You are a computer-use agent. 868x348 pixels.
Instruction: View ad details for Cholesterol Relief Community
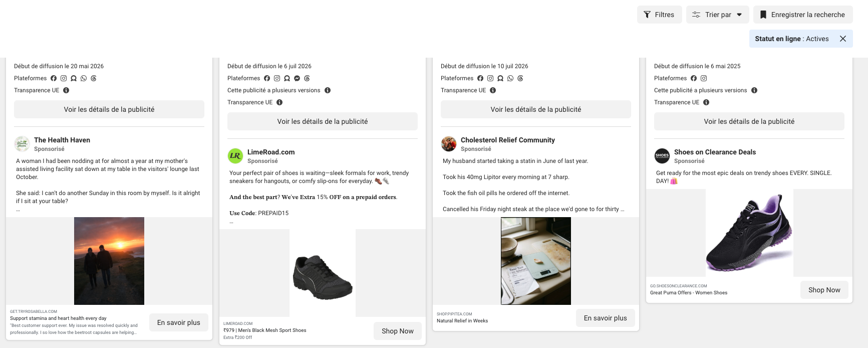[536, 109]
